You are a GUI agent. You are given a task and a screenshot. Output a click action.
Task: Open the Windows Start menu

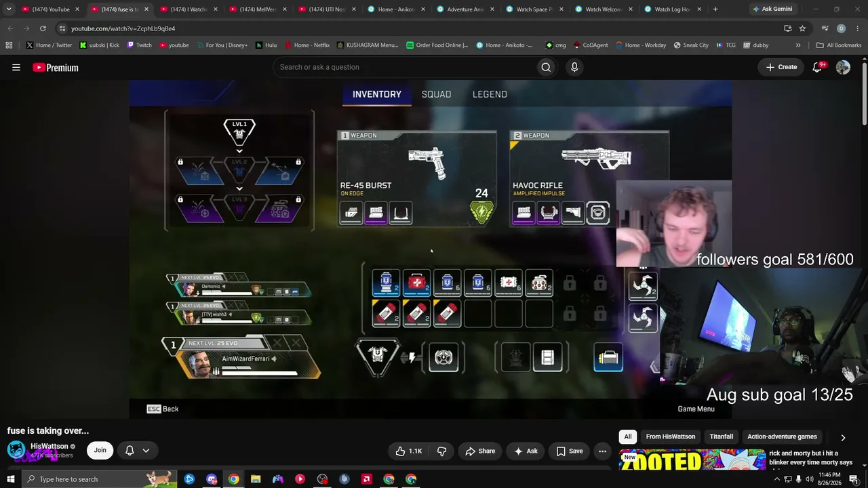click(10, 479)
